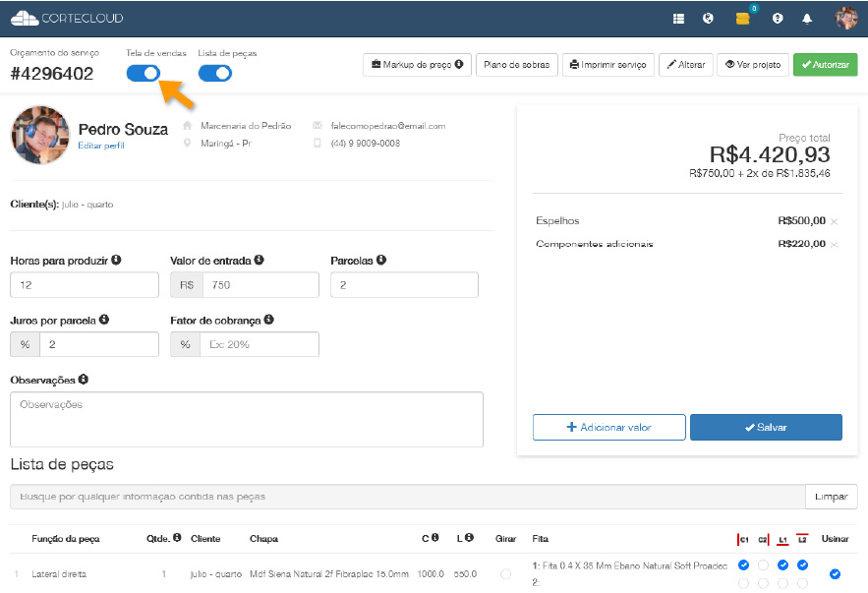This screenshot has height=593, width=868.
Task: Click the info icon next to Valor de entrada
Action: [260, 260]
